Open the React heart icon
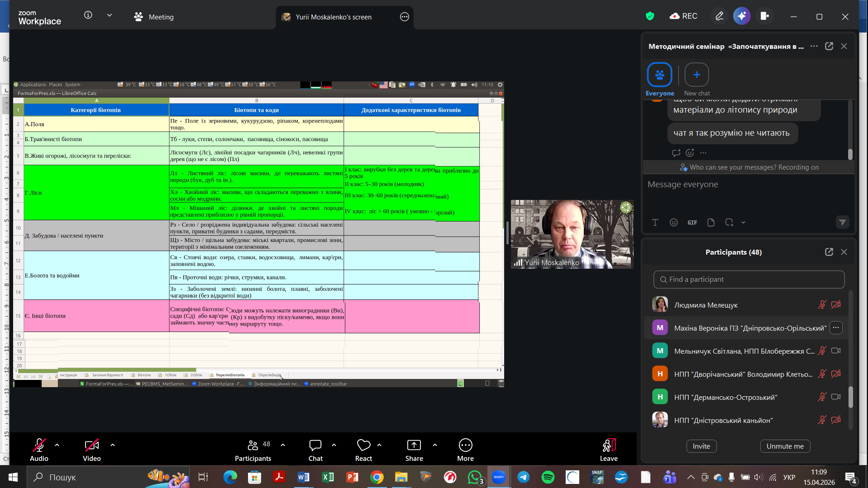Screen dimensions: 868x488 (363, 445)
